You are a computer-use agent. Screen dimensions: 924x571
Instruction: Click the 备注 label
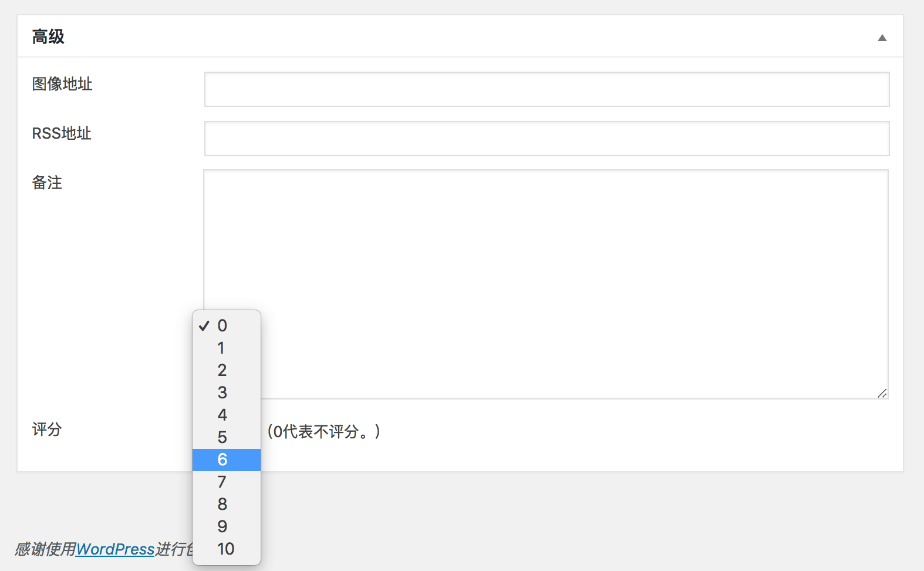point(47,183)
